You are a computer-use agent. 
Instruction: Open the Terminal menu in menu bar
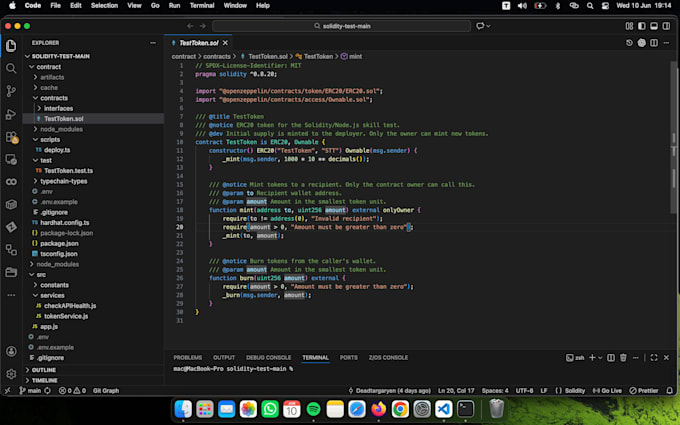coord(202,6)
